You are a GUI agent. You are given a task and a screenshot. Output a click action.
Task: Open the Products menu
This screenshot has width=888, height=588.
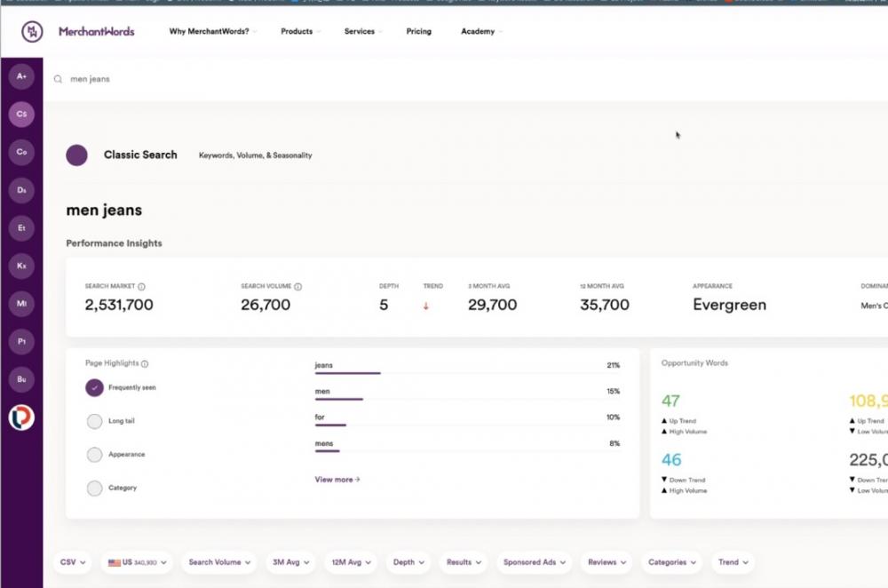300,32
